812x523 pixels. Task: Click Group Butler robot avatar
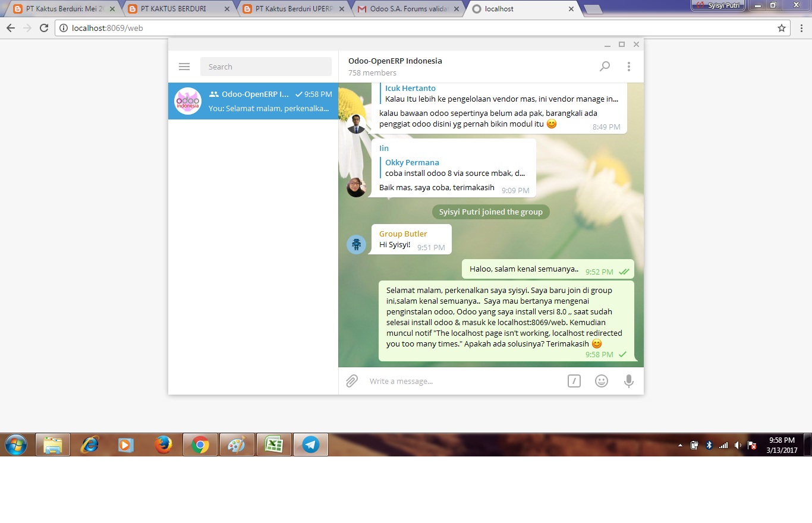356,244
